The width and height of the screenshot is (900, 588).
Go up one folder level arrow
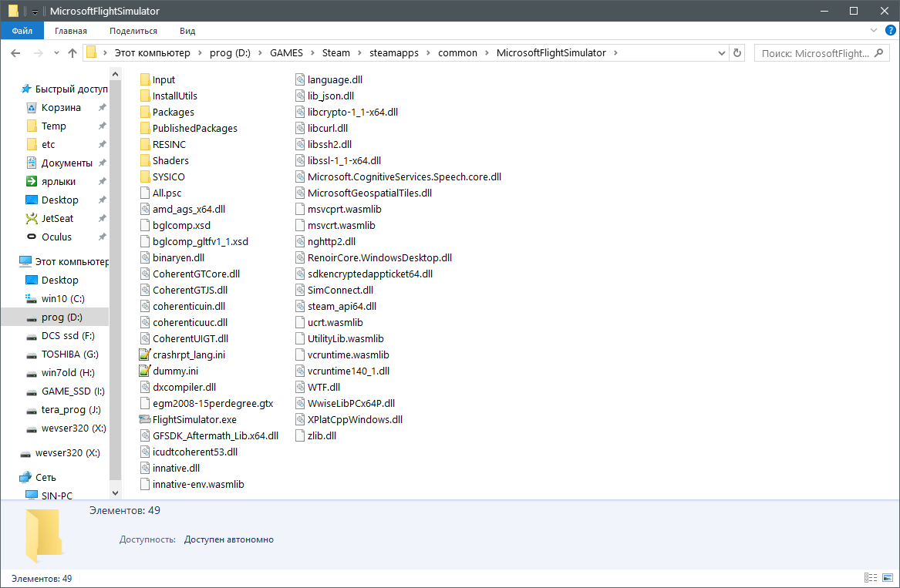(72, 52)
